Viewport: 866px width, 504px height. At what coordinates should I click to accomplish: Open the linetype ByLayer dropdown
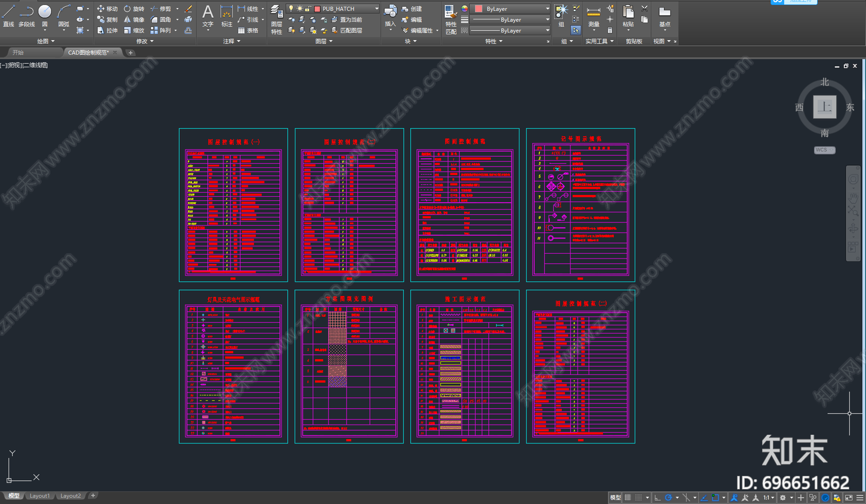point(510,30)
